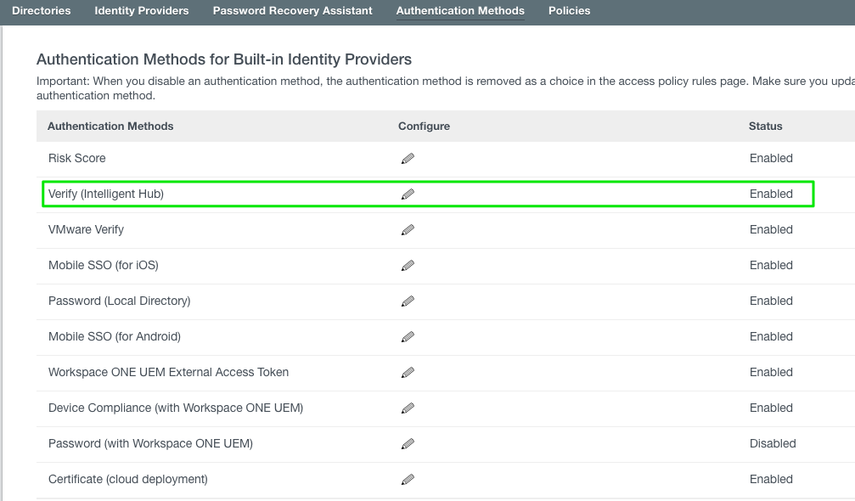
Task: Select the Authentication Methods tab
Action: pyautogui.click(x=460, y=11)
